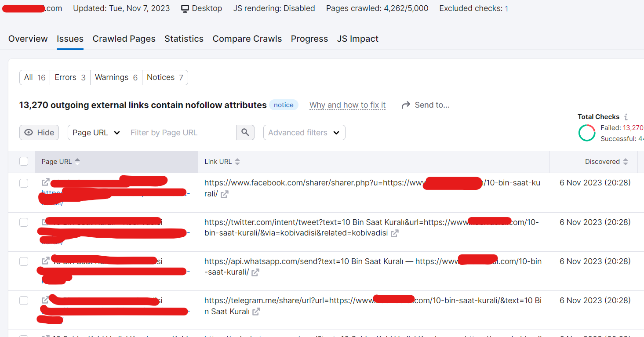The image size is (644, 337).
Task: Tick checkbox for WhatsApp send row
Action: [x=24, y=261]
